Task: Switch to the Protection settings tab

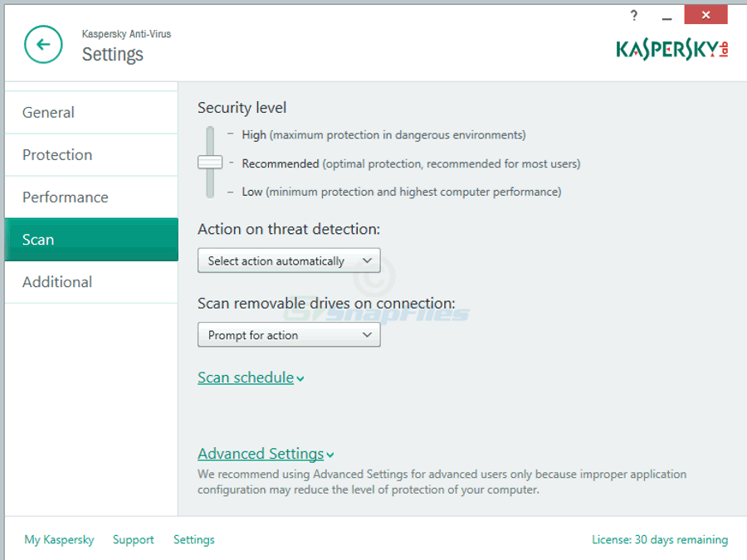Action: click(x=91, y=155)
